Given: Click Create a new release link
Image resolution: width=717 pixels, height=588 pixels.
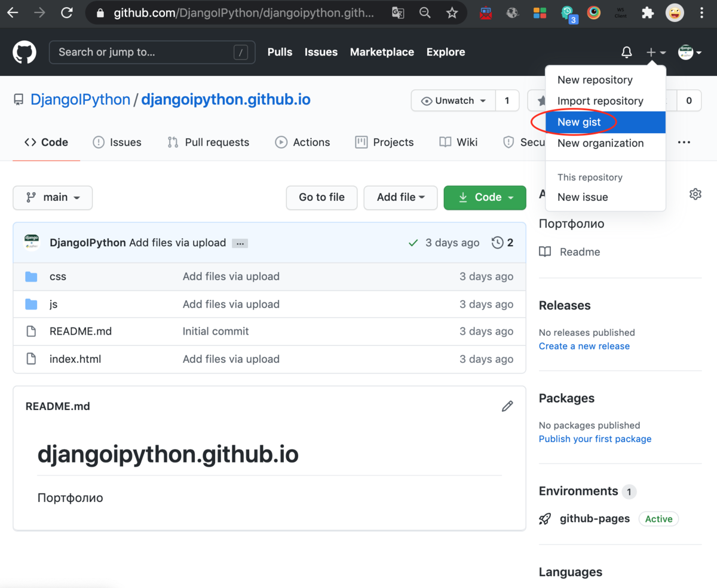Looking at the screenshot, I should 584,346.
